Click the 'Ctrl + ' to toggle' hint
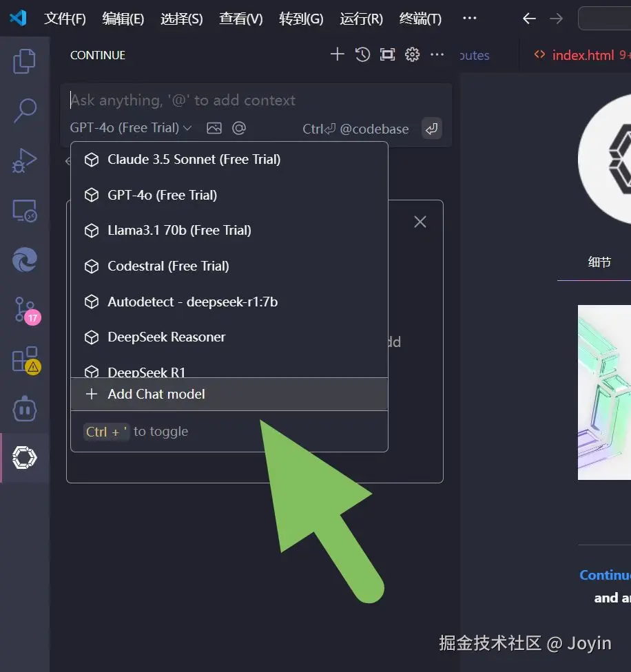 (137, 432)
